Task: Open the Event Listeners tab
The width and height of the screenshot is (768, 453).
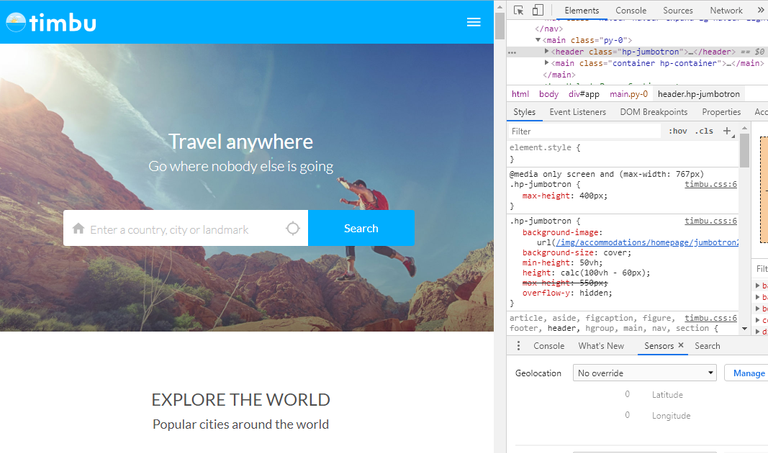Action: [x=577, y=112]
